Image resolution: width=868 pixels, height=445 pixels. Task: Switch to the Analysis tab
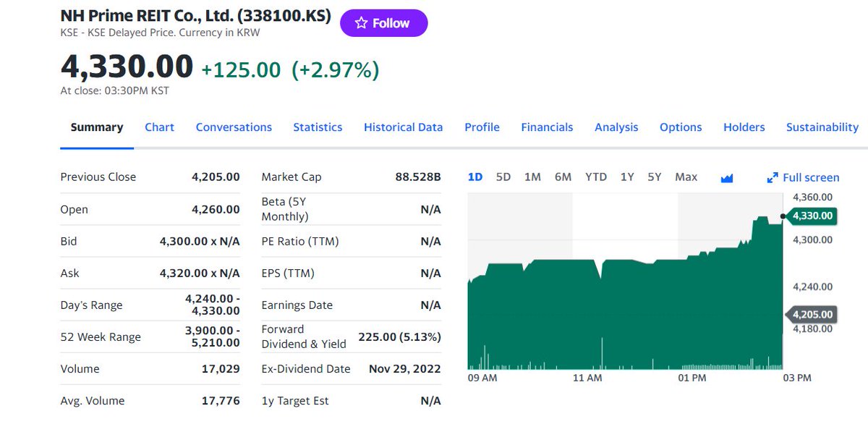tap(616, 127)
